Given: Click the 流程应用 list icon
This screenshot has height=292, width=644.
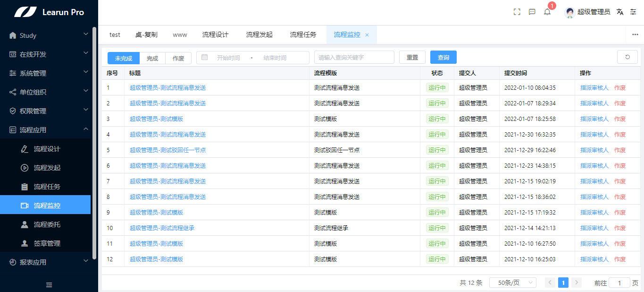Looking at the screenshot, I should click(13, 130).
